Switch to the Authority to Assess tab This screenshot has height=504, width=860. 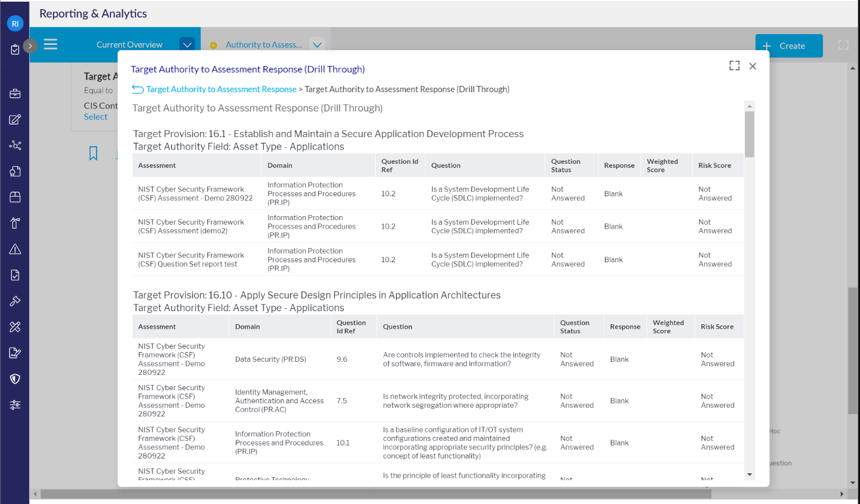pyautogui.click(x=264, y=45)
